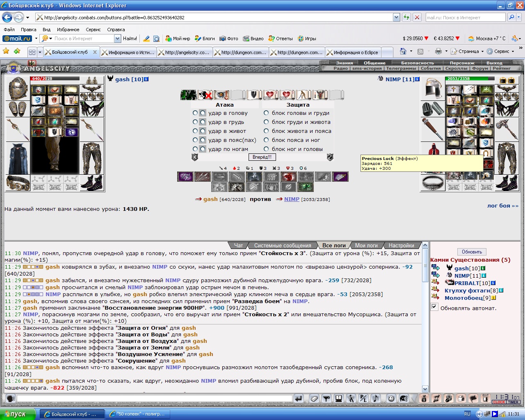Screen dimensions: 525x420
Task: Click the chat message input field
Action: [x=155, y=398]
